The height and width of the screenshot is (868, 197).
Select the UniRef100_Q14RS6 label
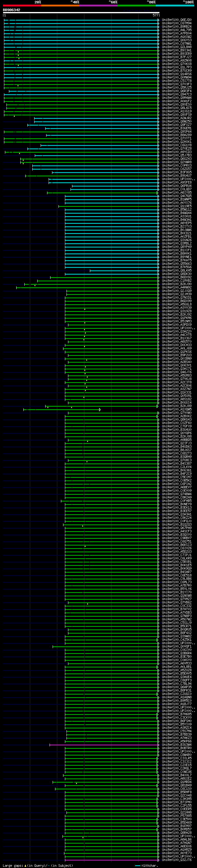tap(177, 74)
